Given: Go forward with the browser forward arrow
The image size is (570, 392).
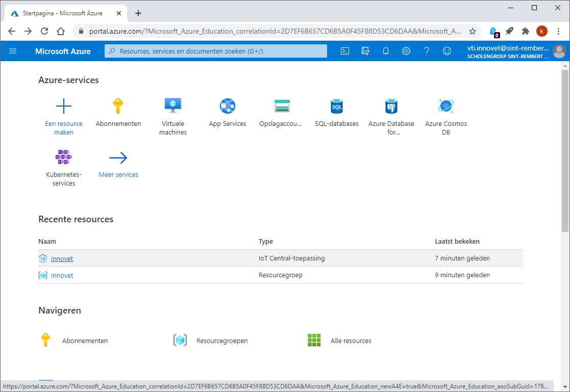Looking at the screenshot, I should [28, 31].
